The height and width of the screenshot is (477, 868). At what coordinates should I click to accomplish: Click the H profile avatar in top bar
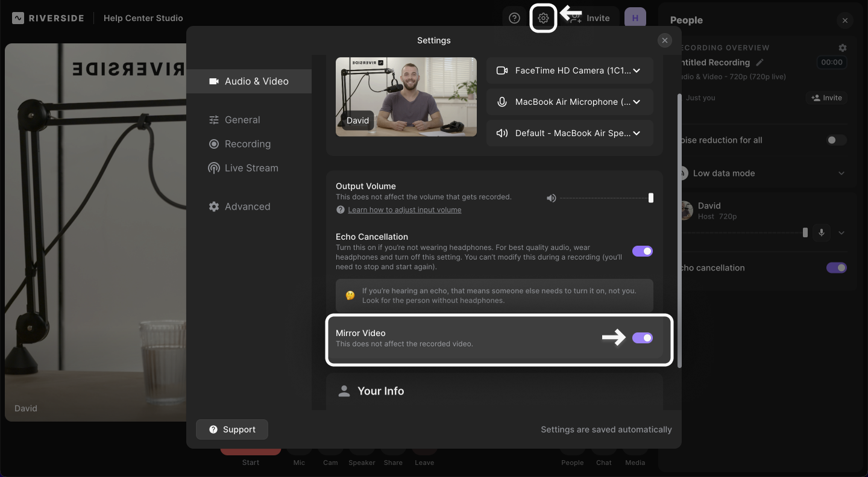click(x=635, y=18)
